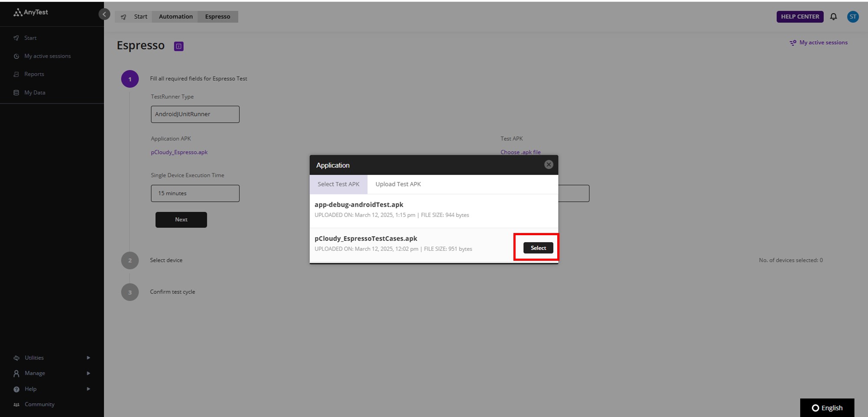Go to Automation in the breadcrumb

pos(176,16)
